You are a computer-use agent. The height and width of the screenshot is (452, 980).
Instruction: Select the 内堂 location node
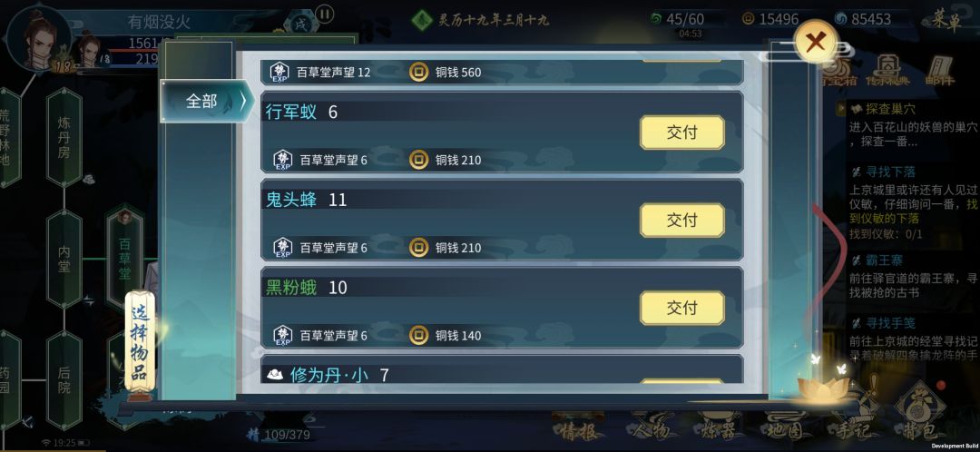[64, 259]
